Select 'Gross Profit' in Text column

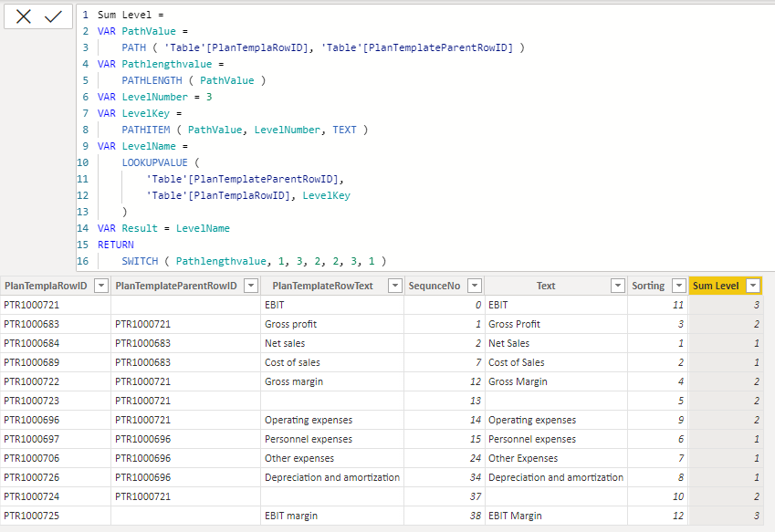[x=556, y=324]
